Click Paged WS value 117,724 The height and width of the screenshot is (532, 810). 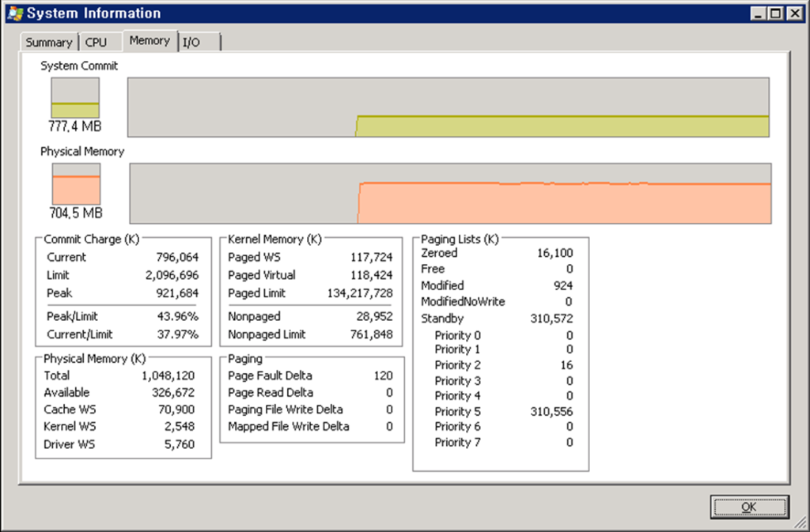tap(372, 257)
